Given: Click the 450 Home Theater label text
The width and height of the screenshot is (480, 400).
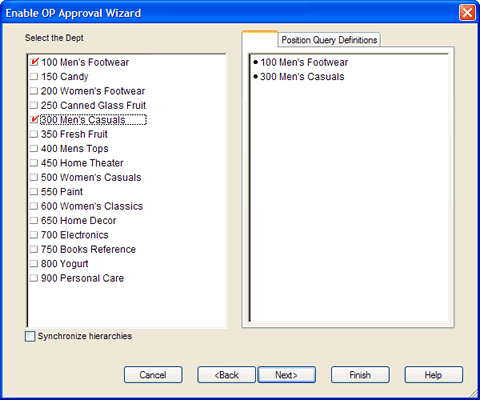Looking at the screenshot, I should point(82,163).
